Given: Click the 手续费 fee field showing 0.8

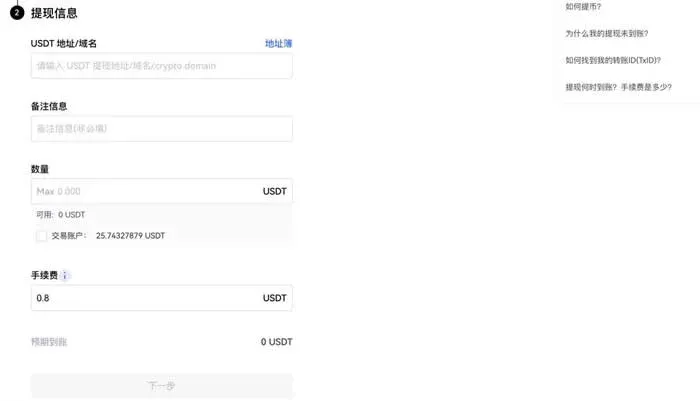Looking at the screenshot, I should pos(162,298).
